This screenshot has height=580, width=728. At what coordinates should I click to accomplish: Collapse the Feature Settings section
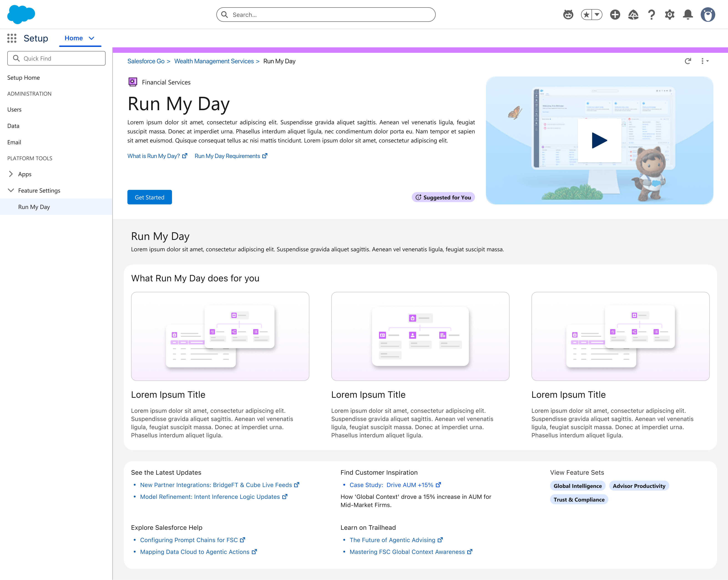11,190
